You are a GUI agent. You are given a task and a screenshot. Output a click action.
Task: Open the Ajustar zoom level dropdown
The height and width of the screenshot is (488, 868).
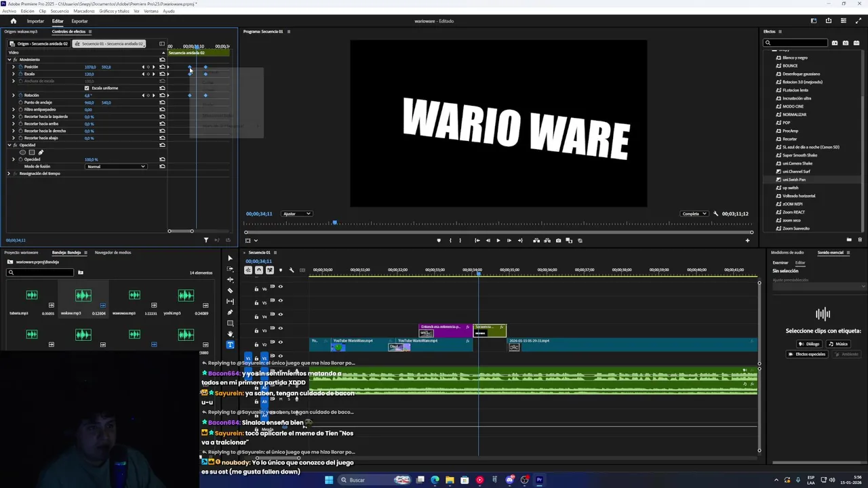(x=297, y=213)
